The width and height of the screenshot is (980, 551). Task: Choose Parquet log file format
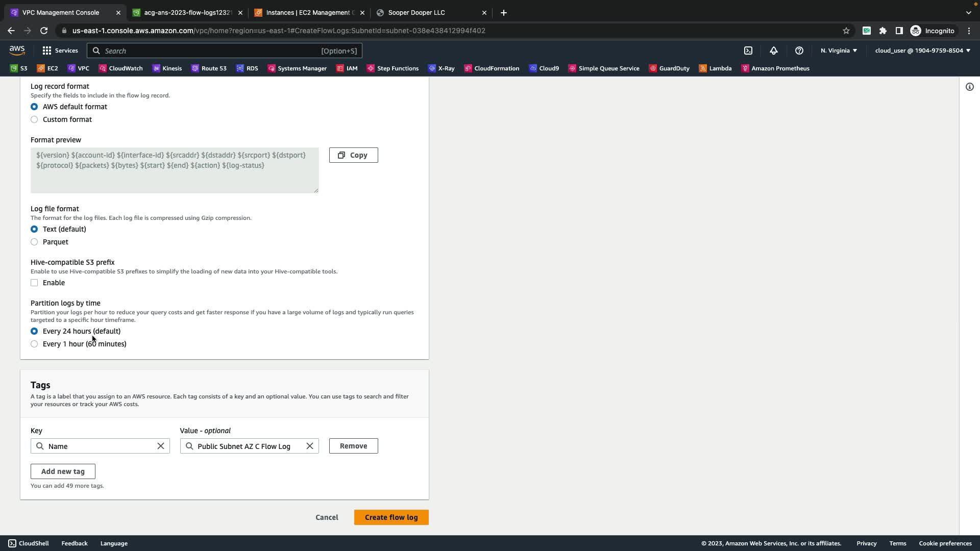click(x=34, y=242)
